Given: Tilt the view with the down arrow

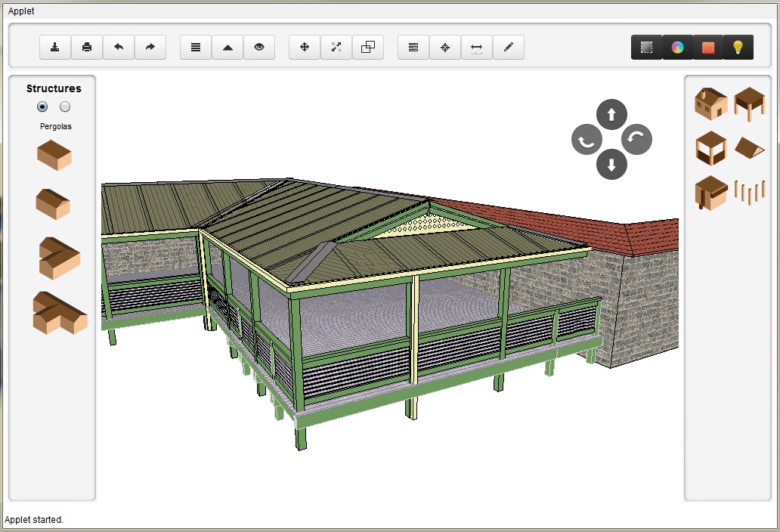Looking at the screenshot, I should [611, 164].
